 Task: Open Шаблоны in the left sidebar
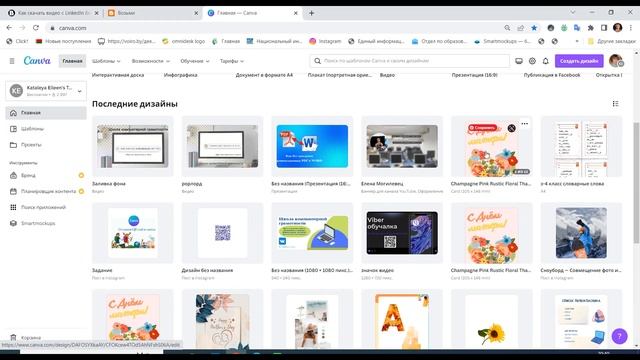46,129
